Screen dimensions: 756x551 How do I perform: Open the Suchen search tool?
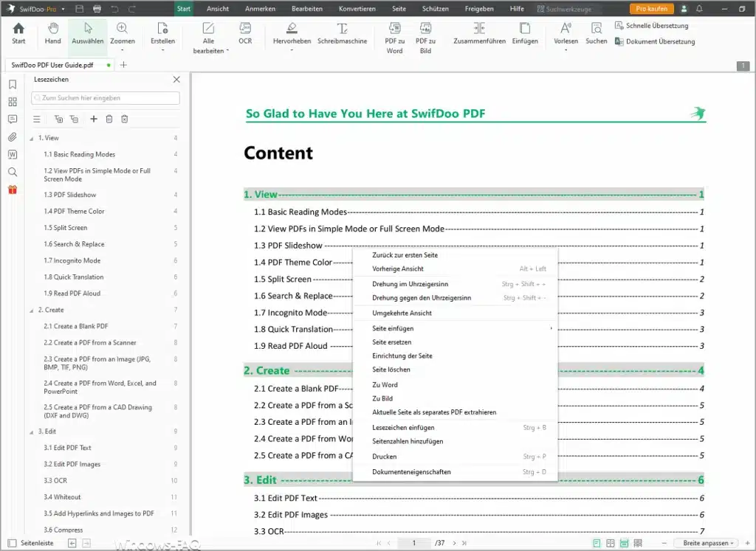coord(597,34)
